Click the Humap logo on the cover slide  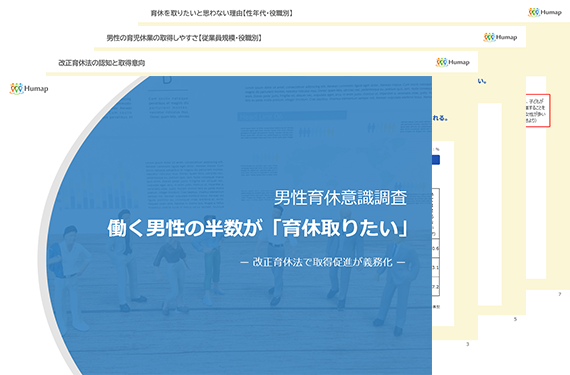tap(29, 88)
